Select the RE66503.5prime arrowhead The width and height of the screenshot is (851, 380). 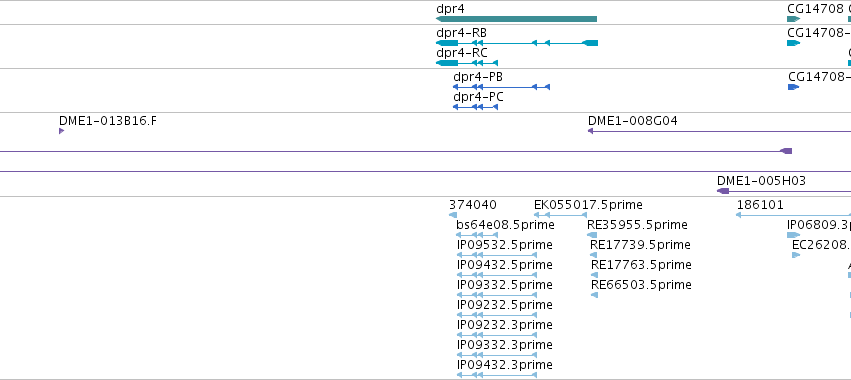[594, 295]
